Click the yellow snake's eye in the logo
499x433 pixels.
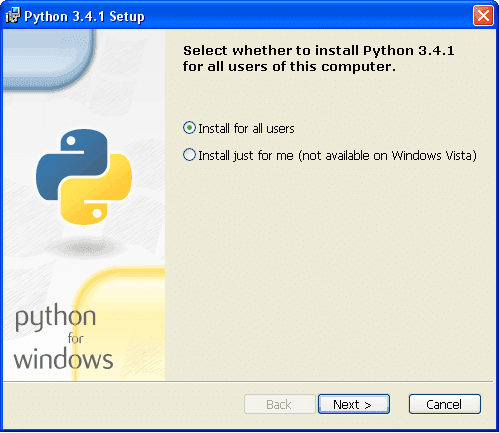tap(97, 213)
